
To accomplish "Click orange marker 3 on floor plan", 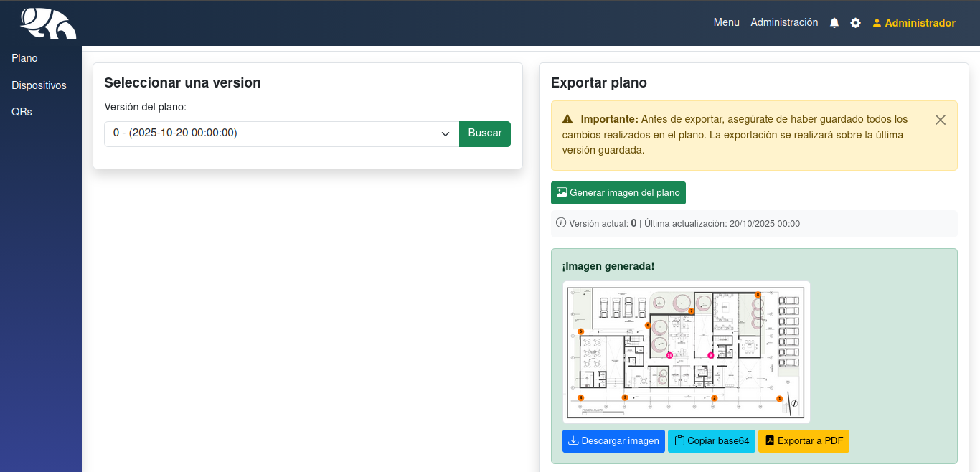I will point(625,397).
